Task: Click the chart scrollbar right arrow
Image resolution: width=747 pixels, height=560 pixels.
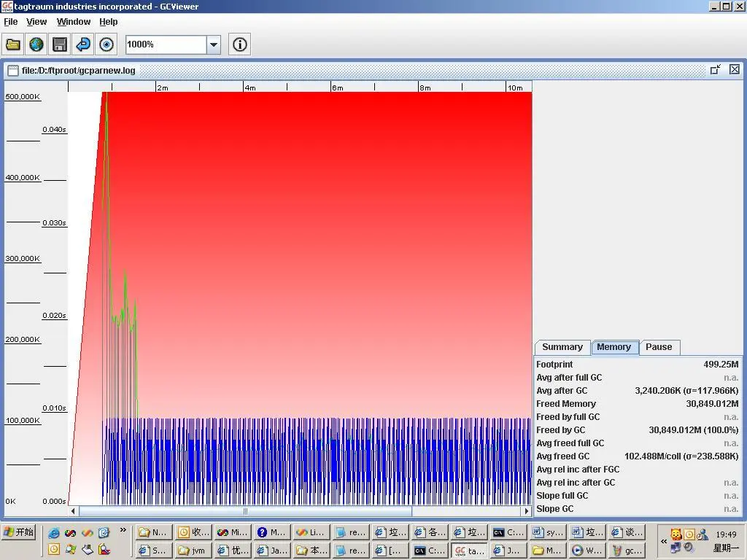Action: [527, 511]
